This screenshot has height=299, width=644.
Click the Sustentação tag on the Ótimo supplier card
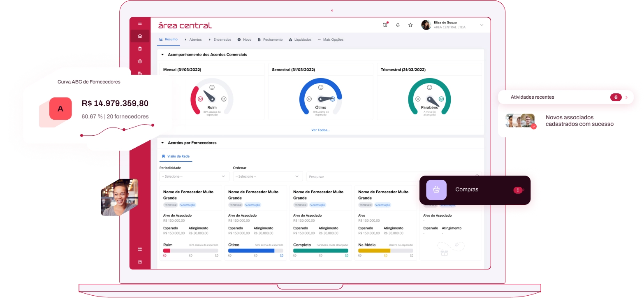coord(253,205)
